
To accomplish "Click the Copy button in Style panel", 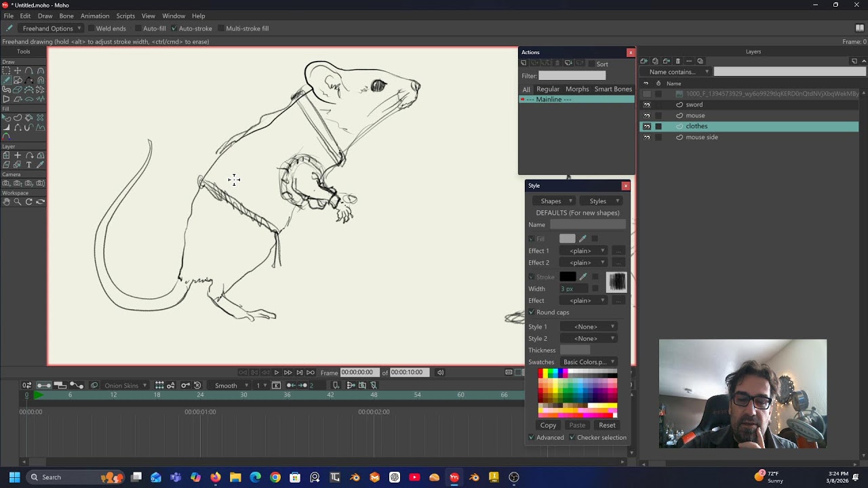I will point(548,426).
